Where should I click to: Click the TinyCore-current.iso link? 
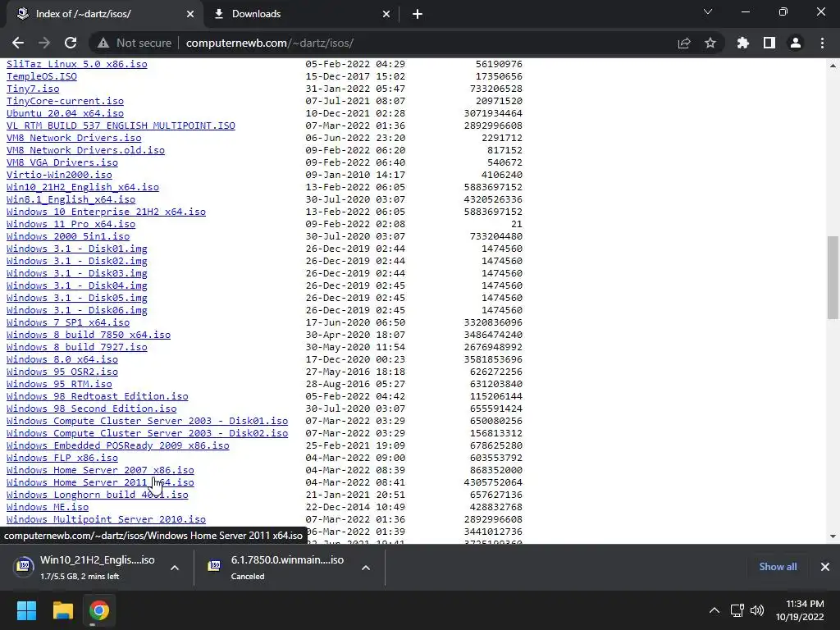pyautogui.click(x=65, y=101)
